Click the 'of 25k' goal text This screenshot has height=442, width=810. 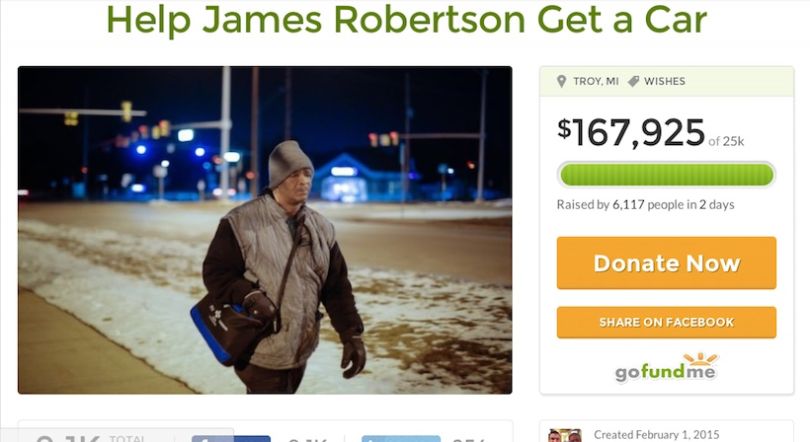(x=726, y=141)
